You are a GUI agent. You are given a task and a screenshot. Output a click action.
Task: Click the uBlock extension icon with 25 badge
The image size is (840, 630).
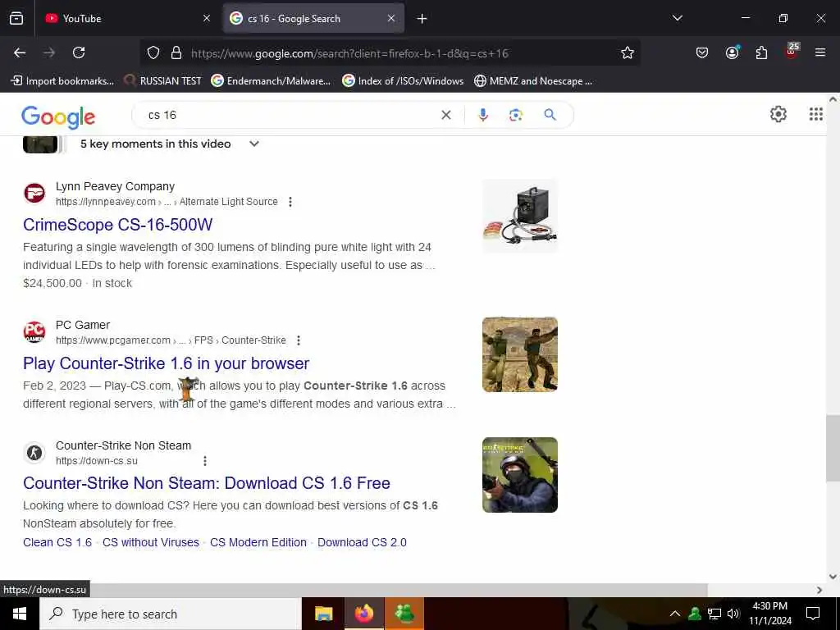792,52
